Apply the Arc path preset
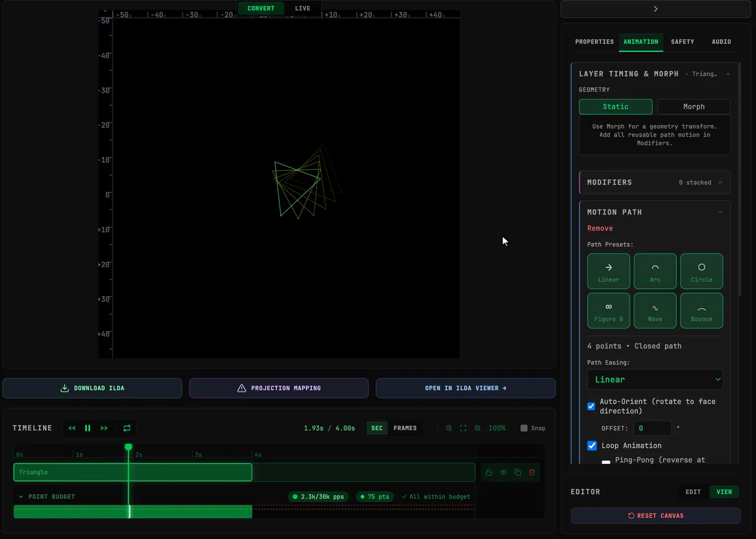The width and height of the screenshot is (756, 539). 655,271
